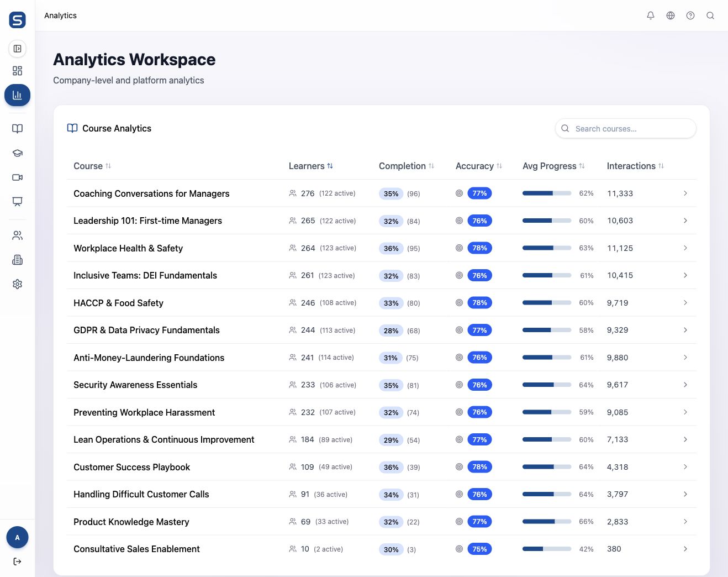Open GDPR & Data Privacy Fundamentals course
This screenshot has height=577, width=728.
[146, 330]
